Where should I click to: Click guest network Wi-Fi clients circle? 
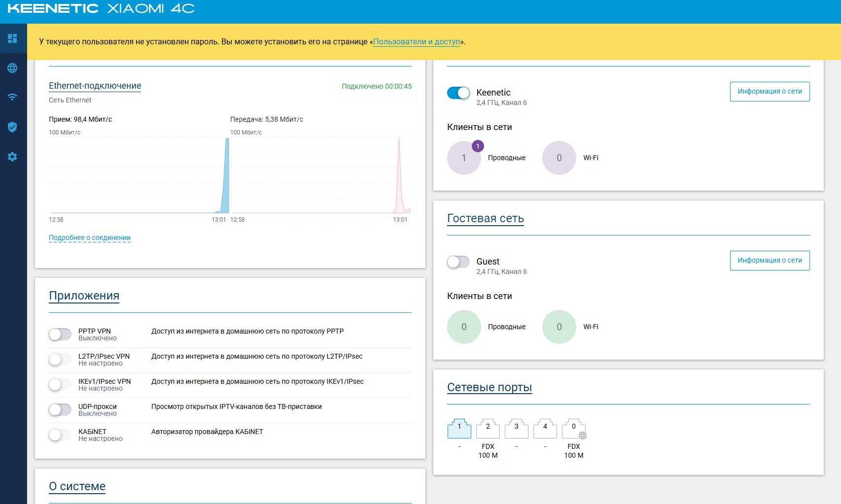tap(559, 327)
